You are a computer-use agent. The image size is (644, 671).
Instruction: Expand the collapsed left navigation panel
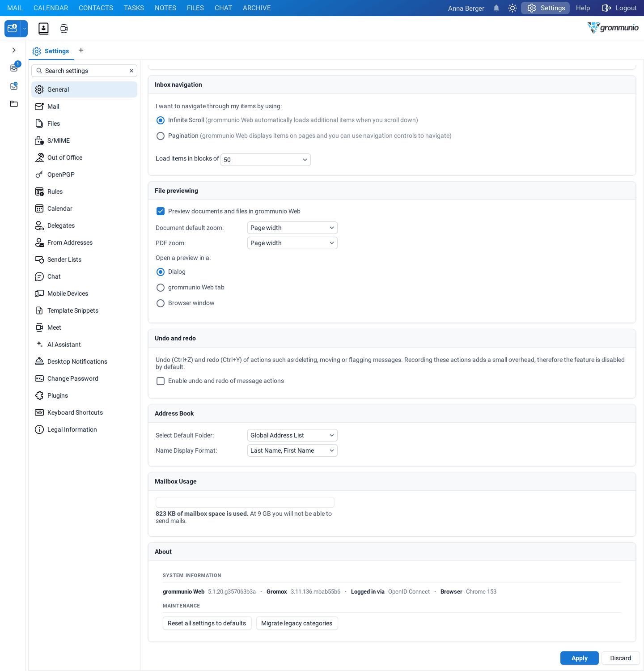pyautogui.click(x=14, y=50)
